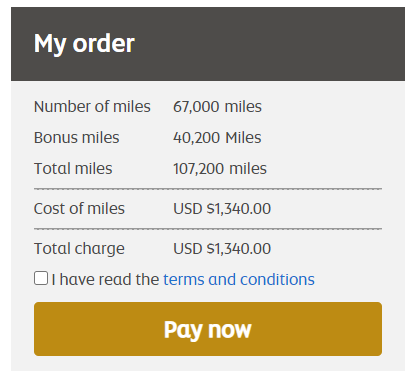Select the 107,200 miles total value
This screenshot has width=414, height=380.
tap(220, 168)
